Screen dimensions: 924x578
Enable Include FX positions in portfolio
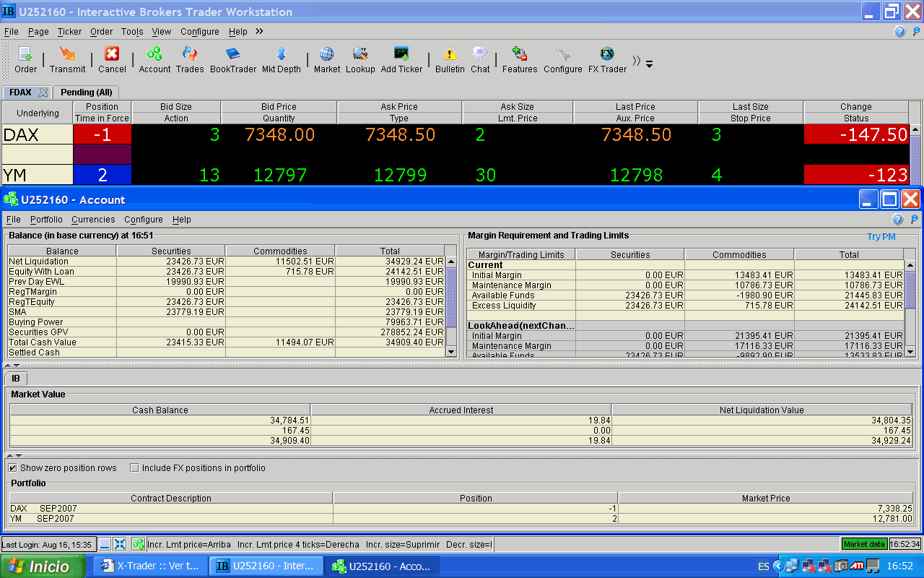134,468
